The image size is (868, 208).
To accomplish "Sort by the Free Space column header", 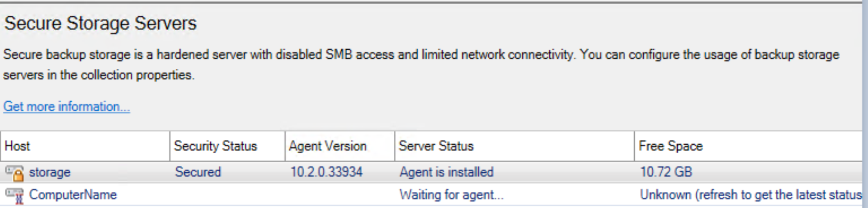I will click(748, 146).
